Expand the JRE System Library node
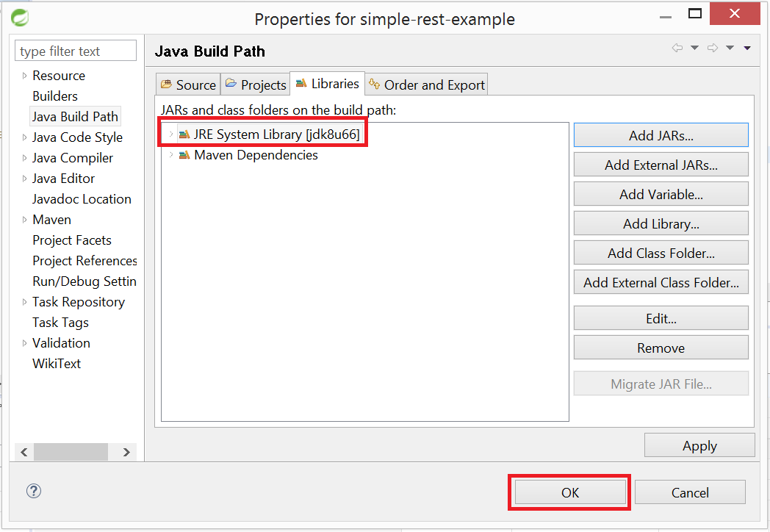This screenshot has width=770, height=532. (171, 134)
